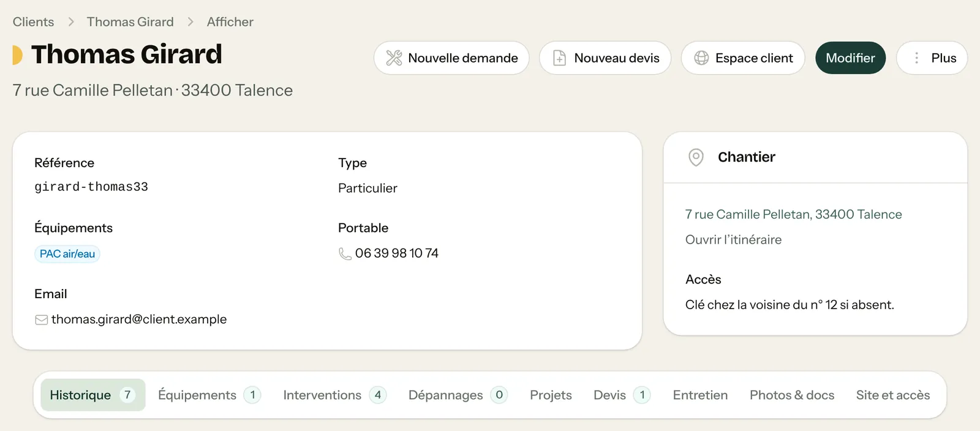Image resolution: width=980 pixels, height=431 pixels.
Task: Click the location pin icon beside Chantier
Action: (x=696, y=157)
